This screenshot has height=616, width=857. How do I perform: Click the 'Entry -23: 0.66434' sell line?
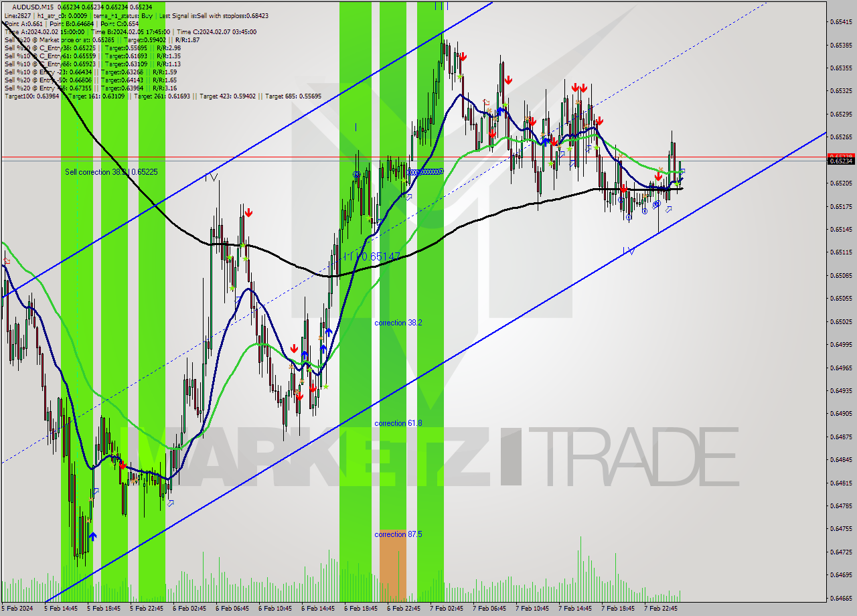click(x=90, y=72)
